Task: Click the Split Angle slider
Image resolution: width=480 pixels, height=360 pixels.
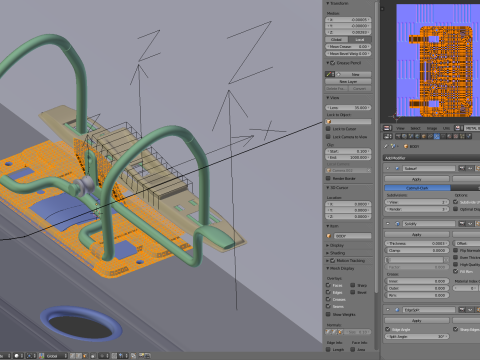Action: (x=417, y=336)
